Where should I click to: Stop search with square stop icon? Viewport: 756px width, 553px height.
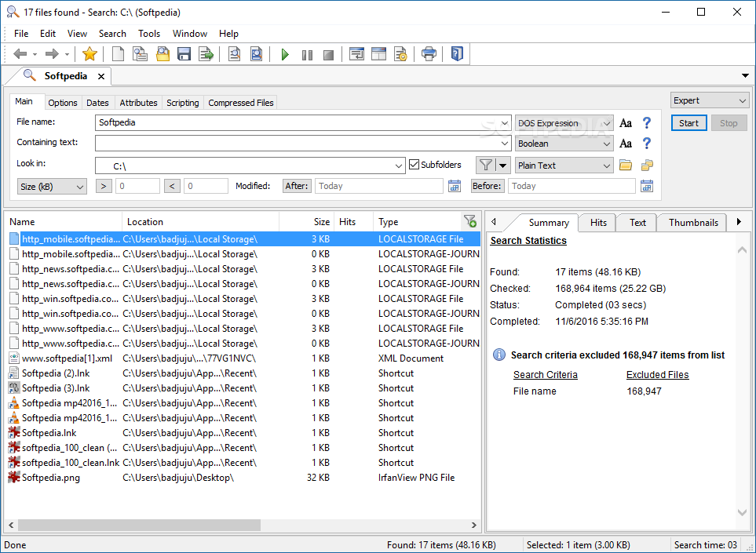pos(329,55)
